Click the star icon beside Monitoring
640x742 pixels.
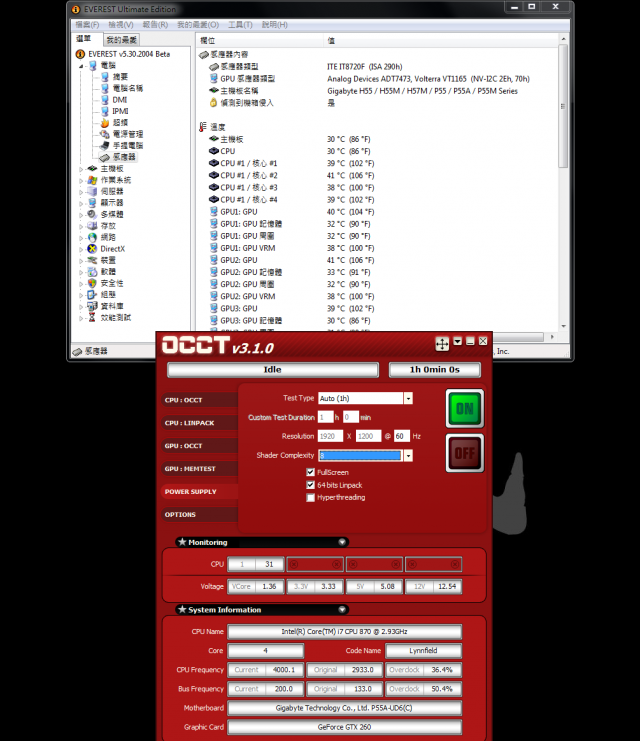pyautogui.click(x=182, y=542)
